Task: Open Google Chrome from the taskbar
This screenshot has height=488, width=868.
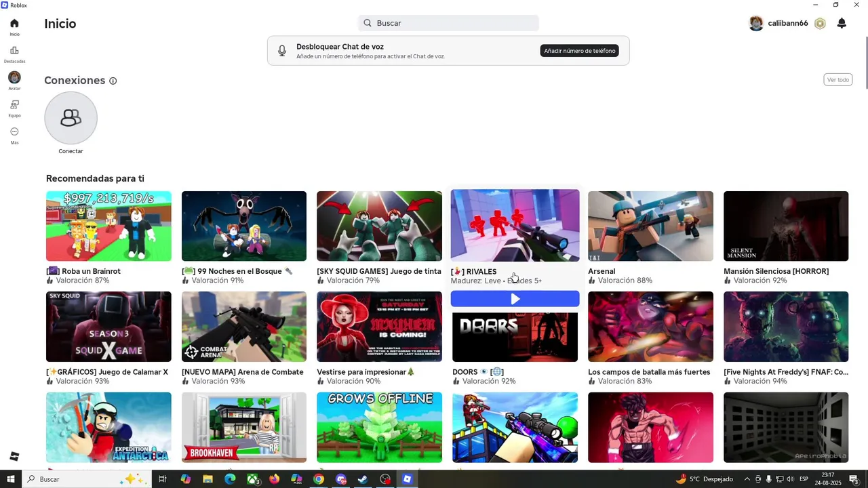Action: (x=319, y=479)
